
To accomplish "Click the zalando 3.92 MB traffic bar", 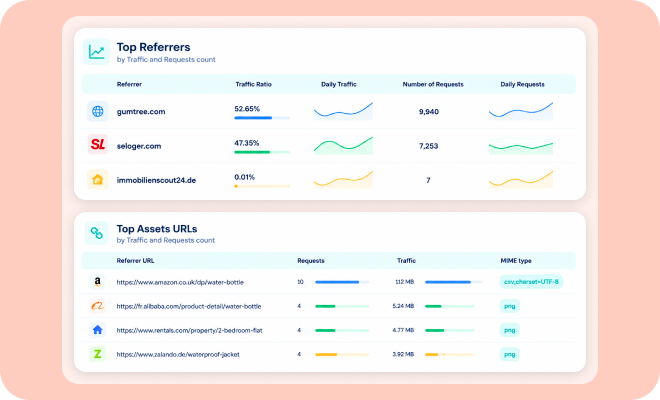I will (x=450, y=355).
